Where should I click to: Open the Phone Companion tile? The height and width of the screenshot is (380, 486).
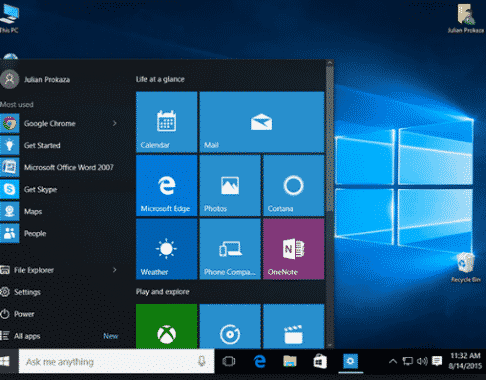(x=230, y=249)
